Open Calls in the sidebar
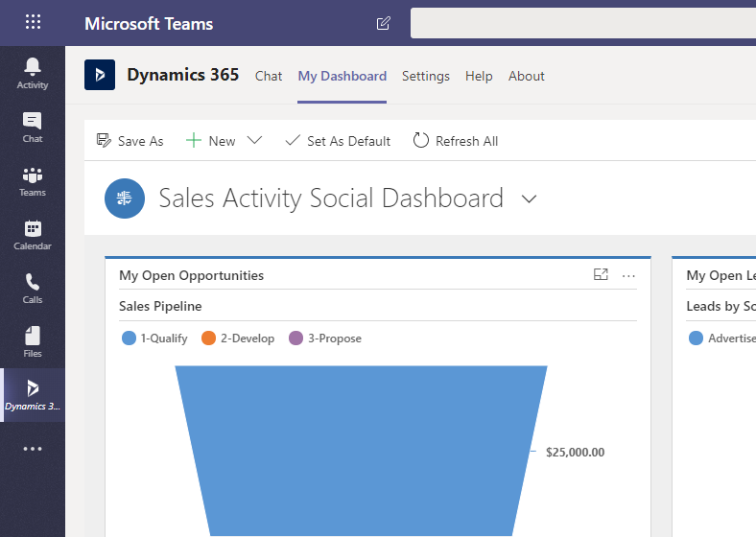This screenshot has height=537, width=756. [33, 289]
